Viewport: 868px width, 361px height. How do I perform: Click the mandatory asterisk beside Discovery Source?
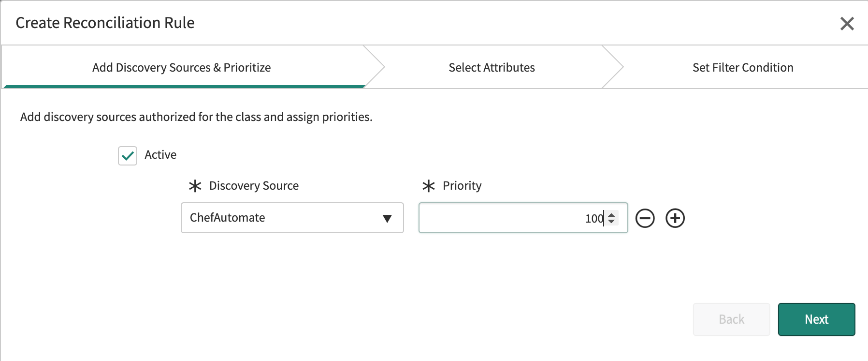195,186
